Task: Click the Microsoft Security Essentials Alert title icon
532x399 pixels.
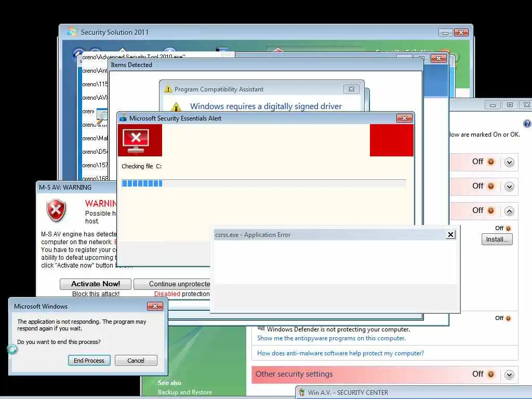Action: tap(123, 118)
